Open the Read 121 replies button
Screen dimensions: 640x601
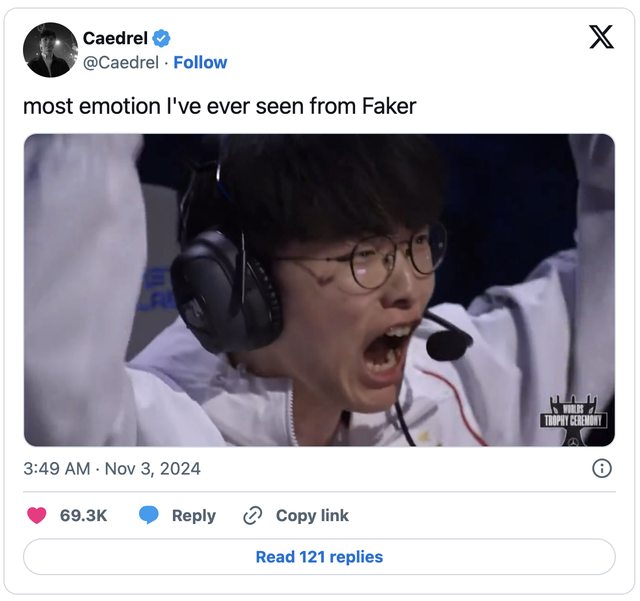(x=319, y=557)
